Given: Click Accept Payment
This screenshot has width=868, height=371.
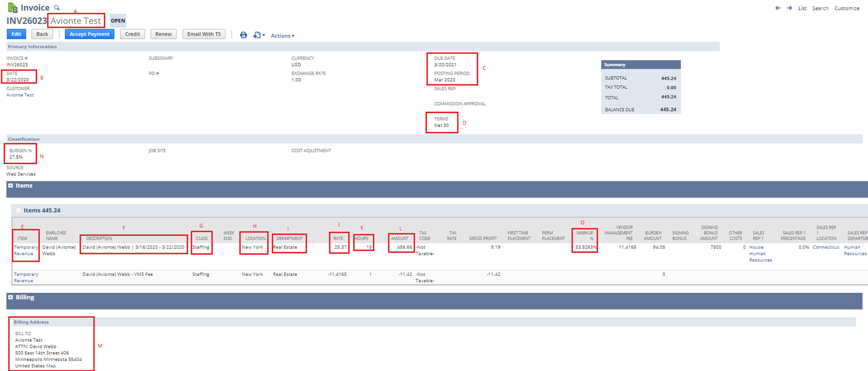Looking at the screenshot, I should click(x=90, y=34).
